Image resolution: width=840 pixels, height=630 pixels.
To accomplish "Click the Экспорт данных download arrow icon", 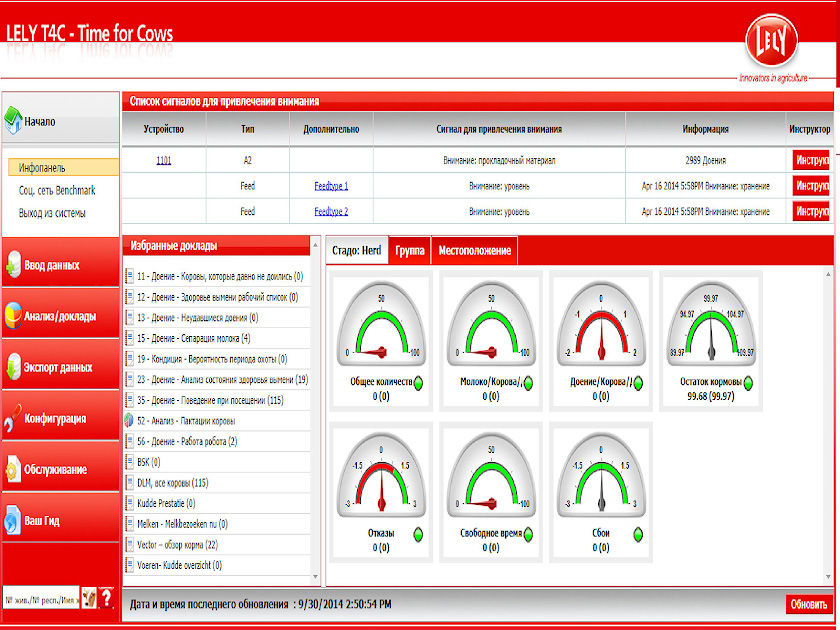I will pyautogui.click(x=13, y=367).
